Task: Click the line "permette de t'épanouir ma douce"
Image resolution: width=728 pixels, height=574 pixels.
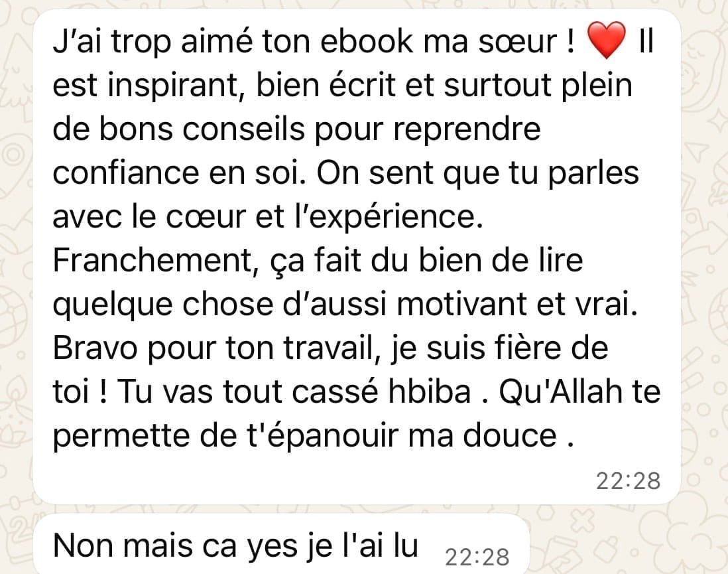Action: 314,437
